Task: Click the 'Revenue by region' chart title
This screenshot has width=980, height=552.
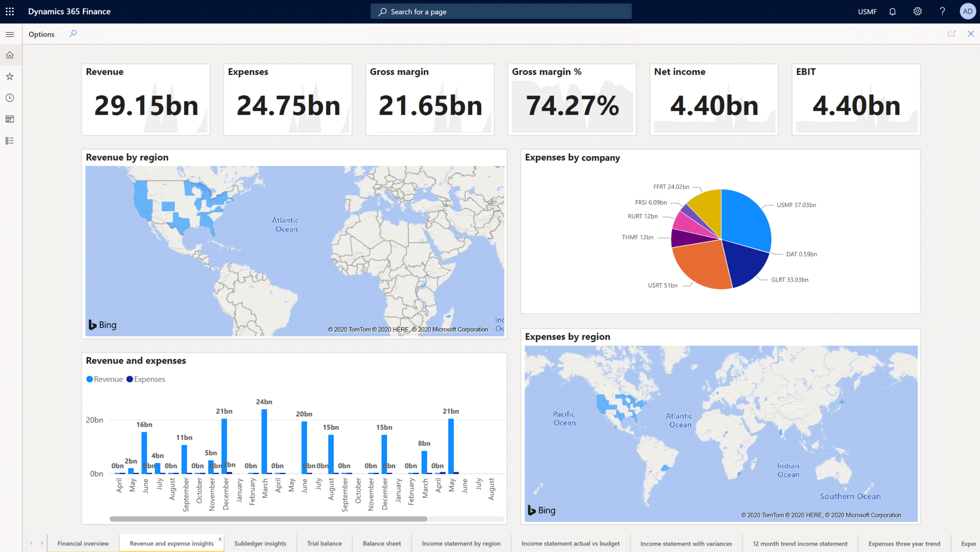Action: 127,157
